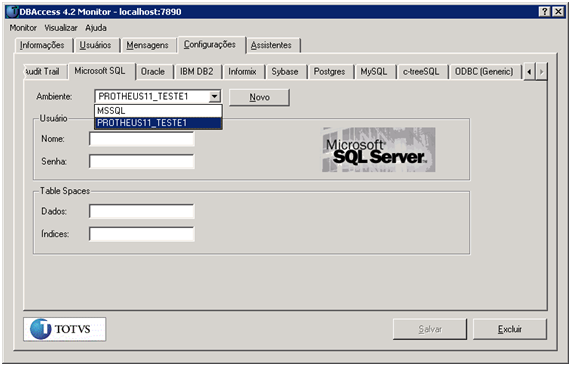Select MSSQL from the dropdown list
This screenshot has width=571, height=366.
coord(158,111)
